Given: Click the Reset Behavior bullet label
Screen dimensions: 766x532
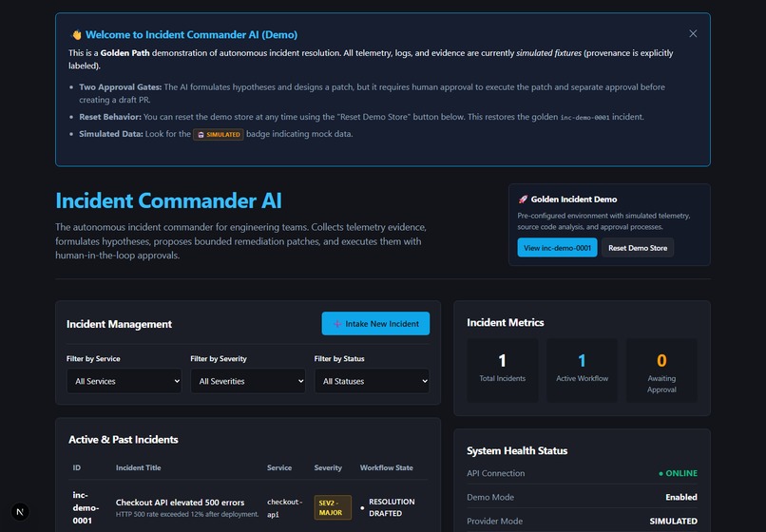Looking at the screenshot, I should pyautogui.click(x=110, y=117).
